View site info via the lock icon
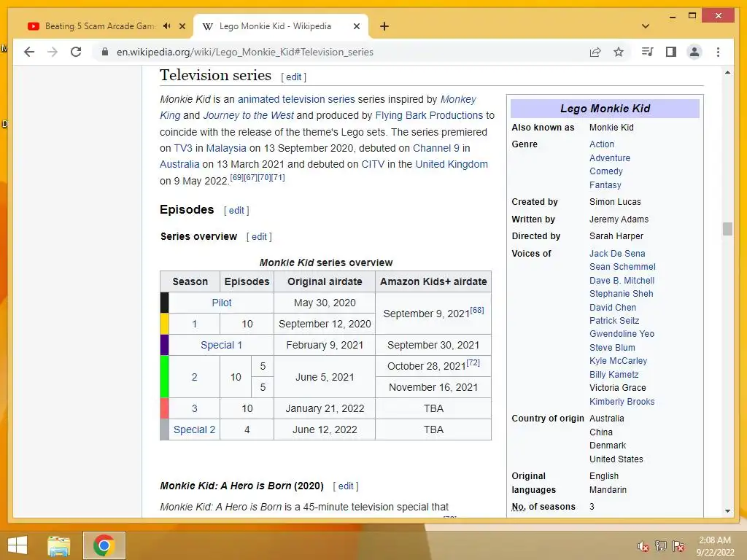The height and width of the screenshot is (560, 747). coord(105,52)
